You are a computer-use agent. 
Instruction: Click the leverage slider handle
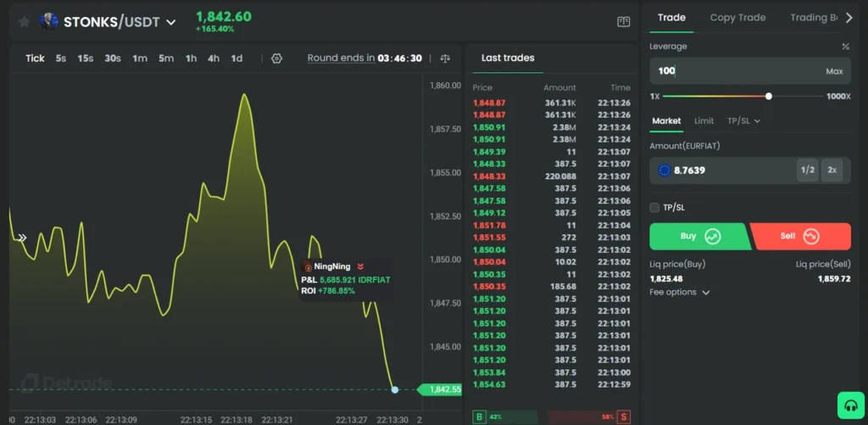(x=768, y=97)
